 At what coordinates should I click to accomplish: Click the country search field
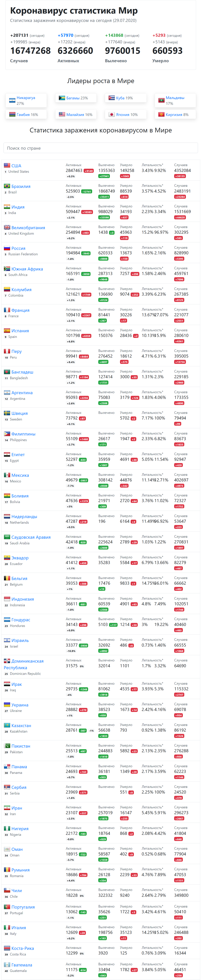[101, 148]
